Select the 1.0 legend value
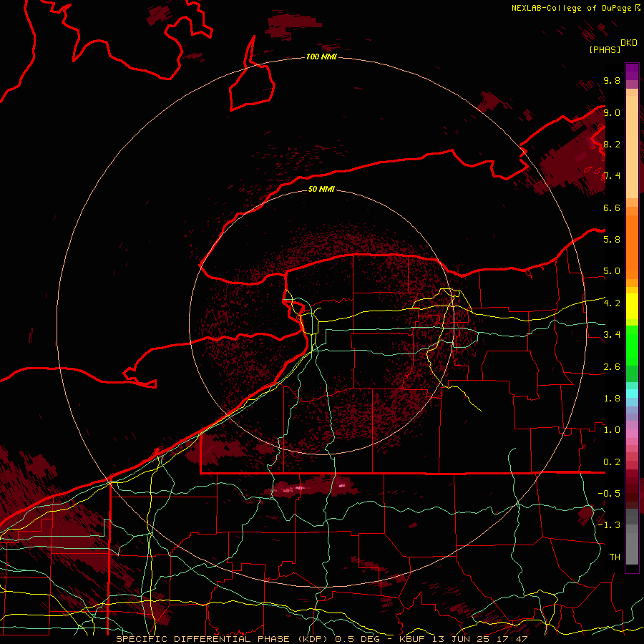644x644 pixels. [x=612, y=430]
